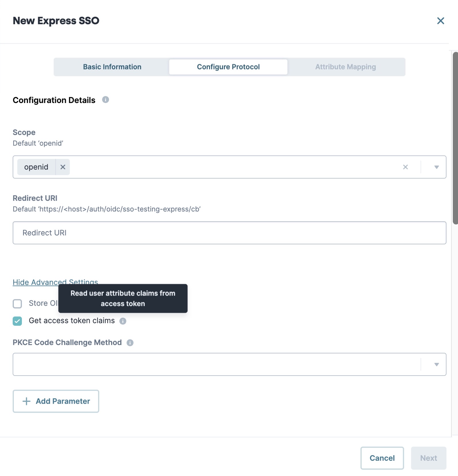Uncheck Get access token claims
The height and width of the screenshot is (476, 458).
point(17,321)
